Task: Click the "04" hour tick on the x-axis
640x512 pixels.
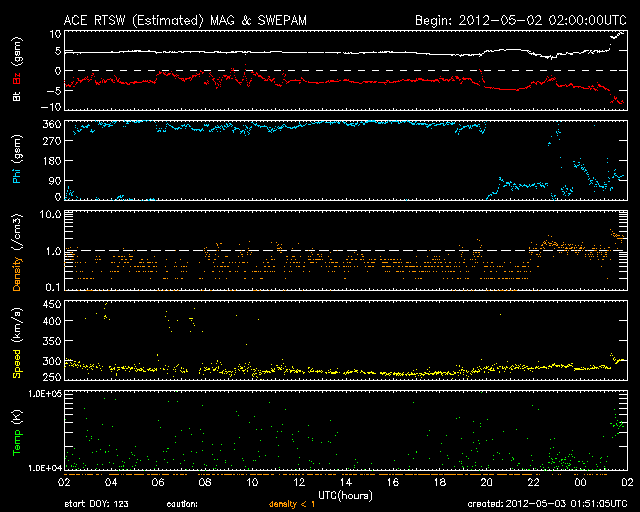Action: pos(111,482)
